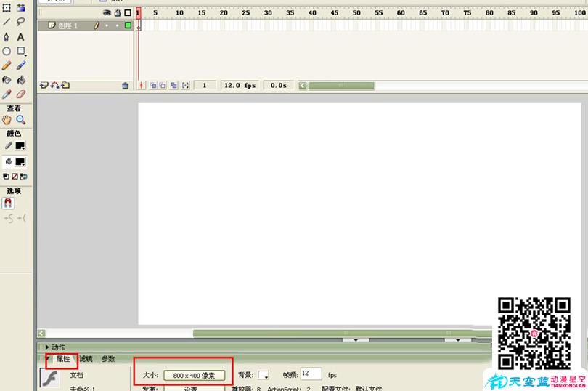
Task: Open the stroke color swatch
Action: click(x=20, y=146)
